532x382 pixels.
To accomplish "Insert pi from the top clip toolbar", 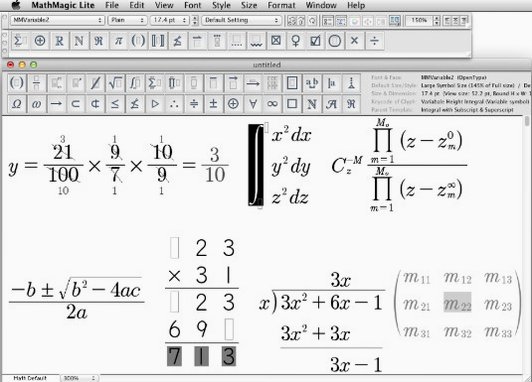I will pyautogui.click(x=118, y=41).
